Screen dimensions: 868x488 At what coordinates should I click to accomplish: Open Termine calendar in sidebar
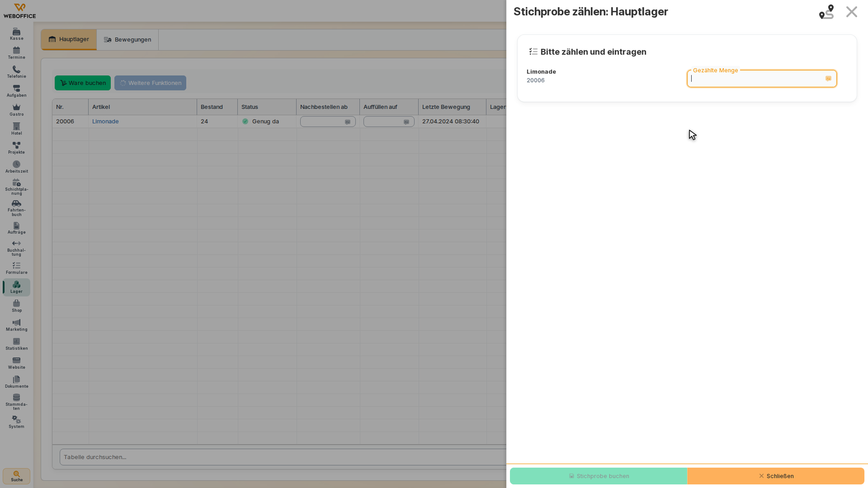(16, 53)
